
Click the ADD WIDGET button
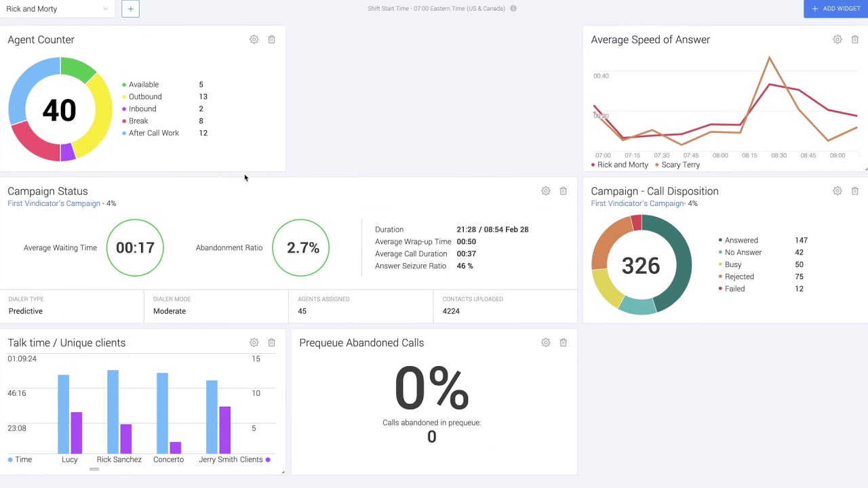pos(835,9)
